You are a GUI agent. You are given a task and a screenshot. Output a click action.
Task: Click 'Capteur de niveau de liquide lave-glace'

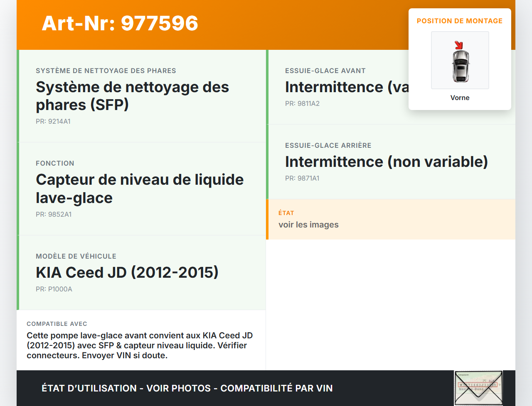pyautogui.click(x=140, y=188)
